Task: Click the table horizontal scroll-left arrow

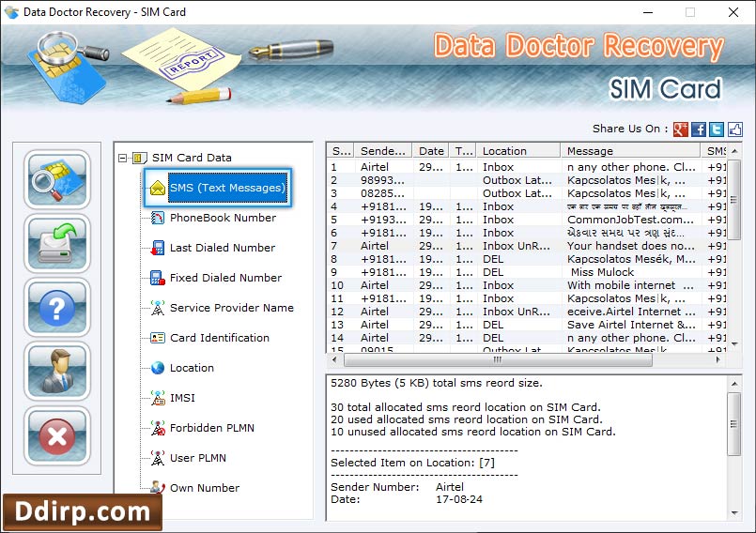Action: pyautogui.click(x=334, y=359)
